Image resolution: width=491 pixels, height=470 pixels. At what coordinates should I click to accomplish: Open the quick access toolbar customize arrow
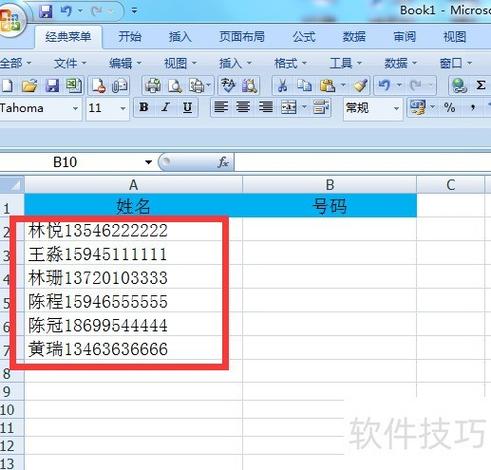coord(134,11)
